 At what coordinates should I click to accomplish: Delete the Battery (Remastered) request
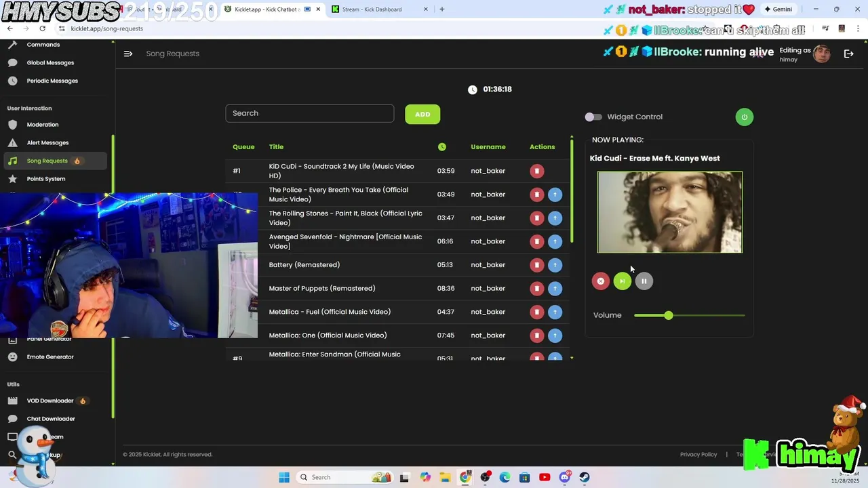(536, 265)
